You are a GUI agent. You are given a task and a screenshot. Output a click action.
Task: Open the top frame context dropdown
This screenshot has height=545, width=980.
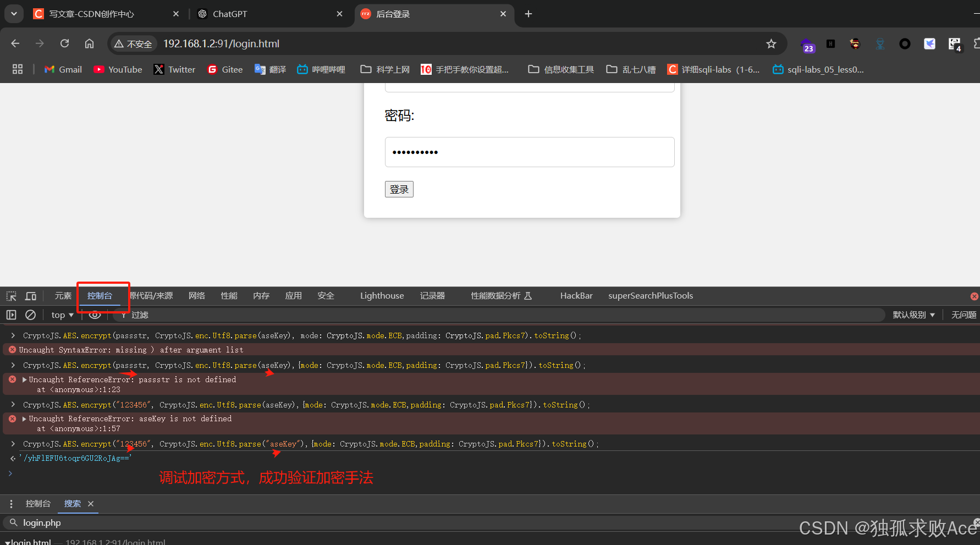(61, 315)
